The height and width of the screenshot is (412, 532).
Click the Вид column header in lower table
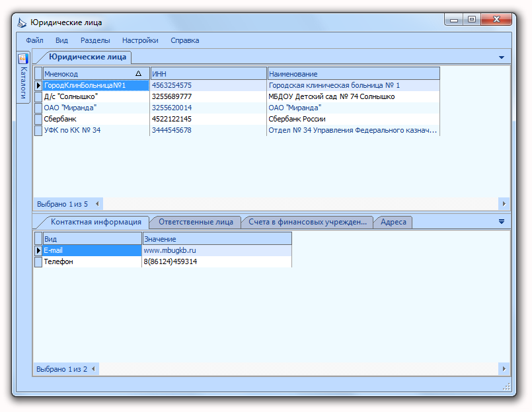tap(92, 239)
